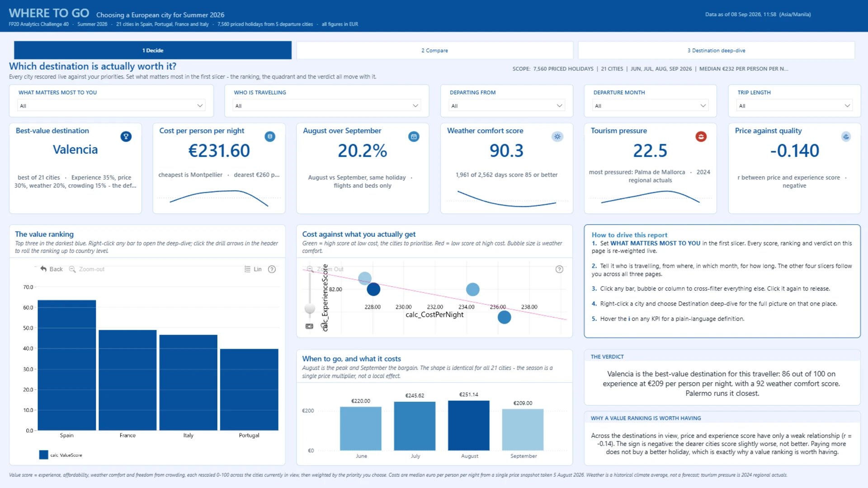Viewport: 868px width, 488px height.
Task: Click 'WHY A VALUE RANKING IS WORTH HAVING' heading
Action: point(646,418)
